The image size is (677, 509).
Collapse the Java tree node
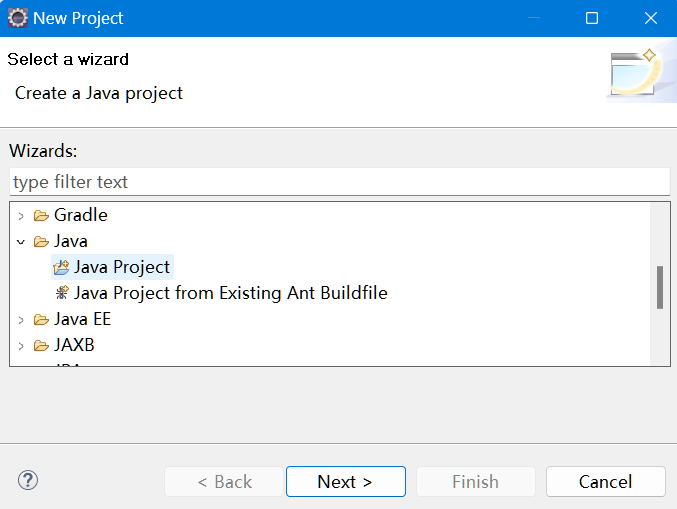coord(21,242)
